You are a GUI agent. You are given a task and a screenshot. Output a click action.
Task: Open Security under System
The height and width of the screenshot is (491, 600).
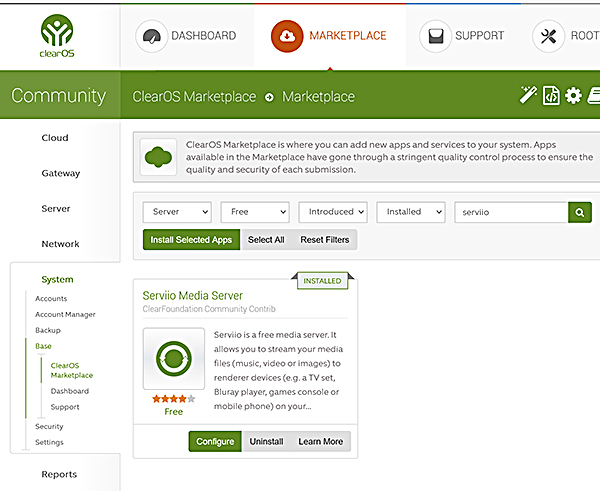(49, 426)
